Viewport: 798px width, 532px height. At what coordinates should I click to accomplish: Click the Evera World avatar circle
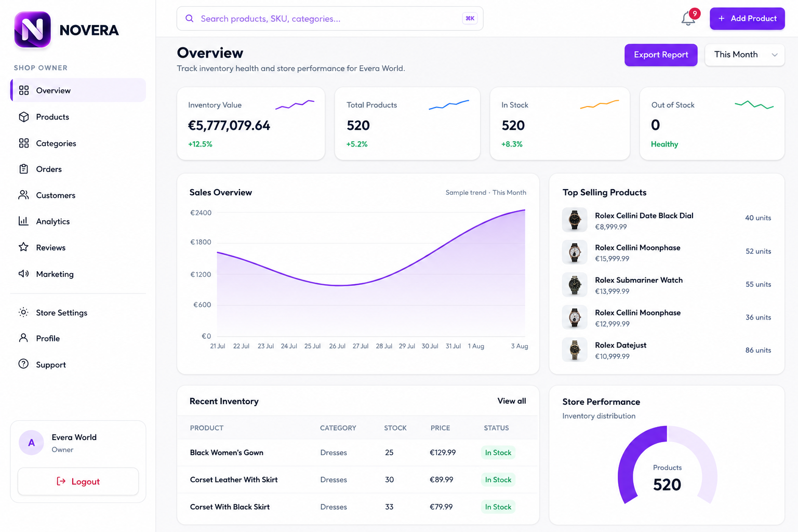click(x=31, y=443)
